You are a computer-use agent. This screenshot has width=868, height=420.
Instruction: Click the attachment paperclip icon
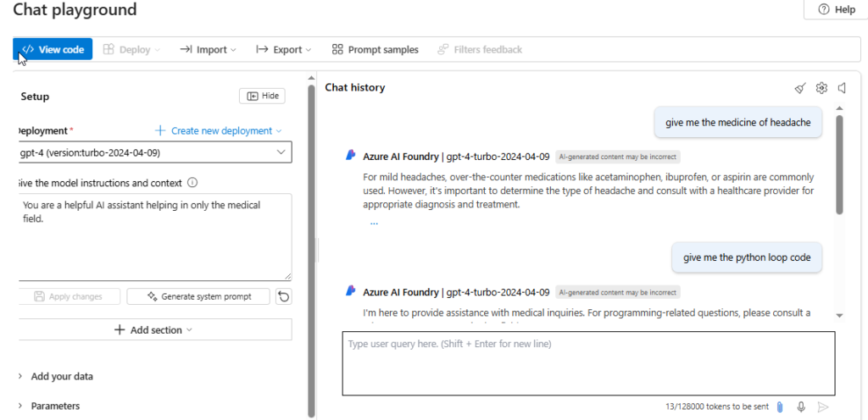tap(780, 406)
